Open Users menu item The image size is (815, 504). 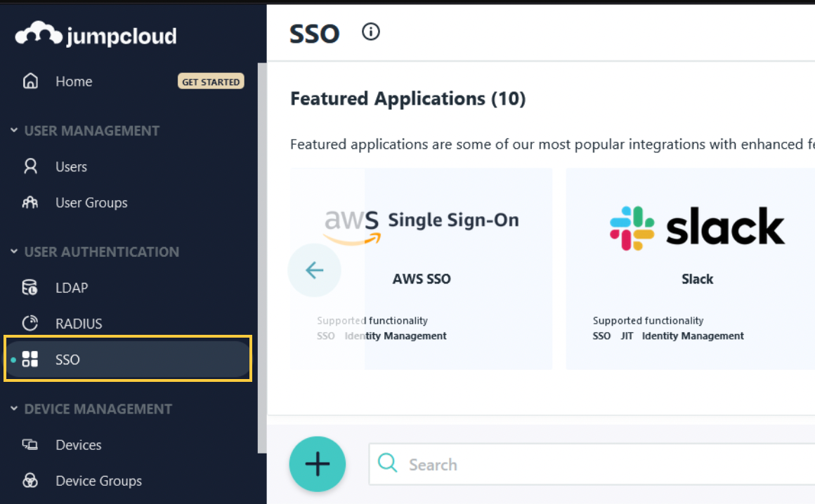coord(71,166)
